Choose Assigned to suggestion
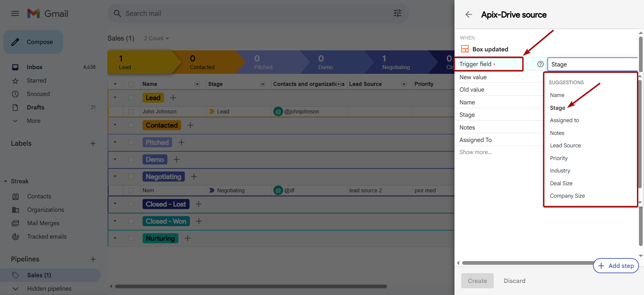The width and height of the screenshot is (644, 295). pos(564,120)
